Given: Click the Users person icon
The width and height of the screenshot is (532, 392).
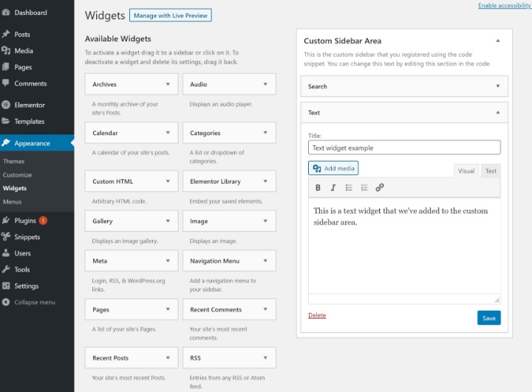Looking at the screenshot, I should pos(5,253).
